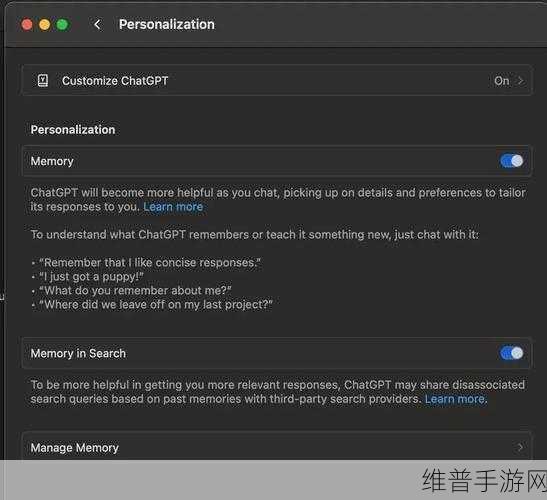Screen dimensions: 547x500
Task: Click "Remember that I like concise responses."
Action: pyautogui.click(x=150, y=262)
